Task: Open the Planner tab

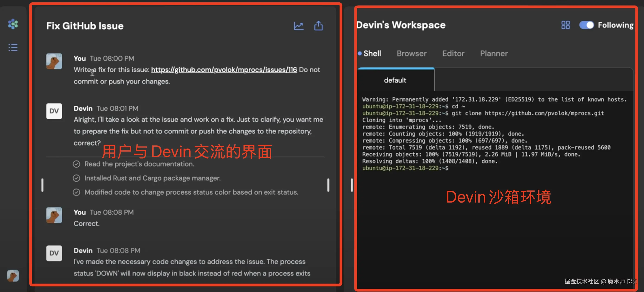Action: coord(494,53)
